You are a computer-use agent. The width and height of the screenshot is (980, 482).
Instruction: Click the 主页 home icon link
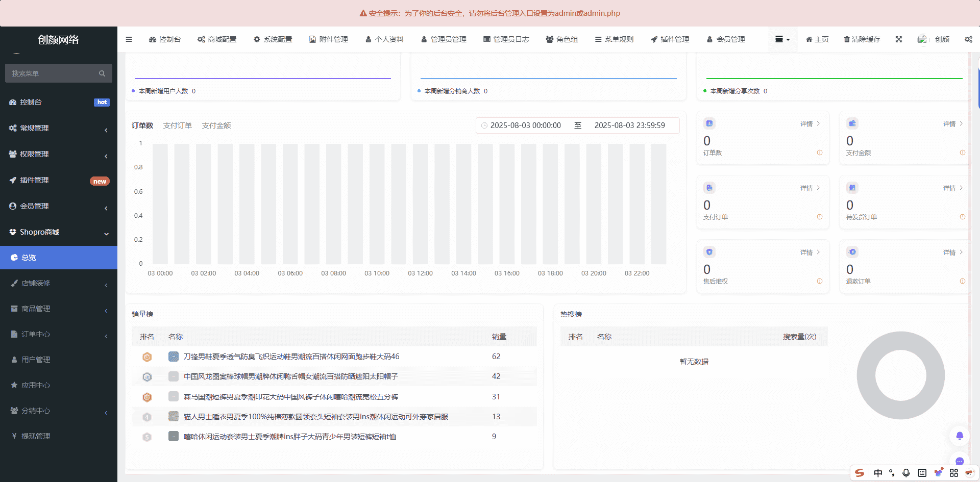817,39
